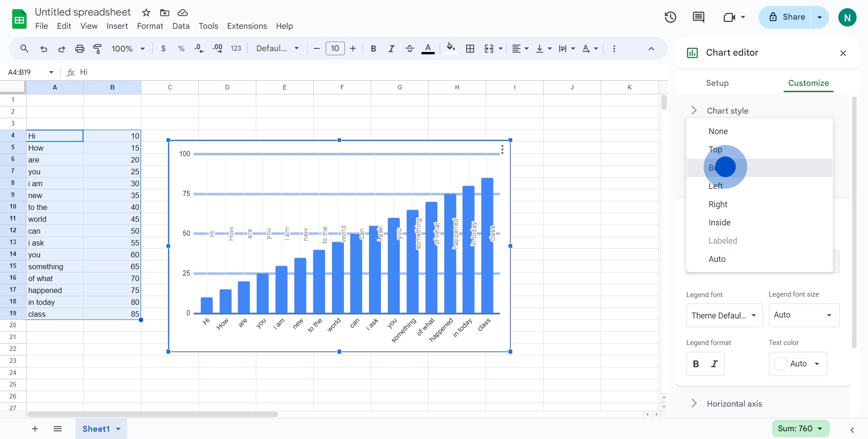This screenshot has width=868, height=439.
Task: Click the fill color bucket icon
Action: coord(451,48)
